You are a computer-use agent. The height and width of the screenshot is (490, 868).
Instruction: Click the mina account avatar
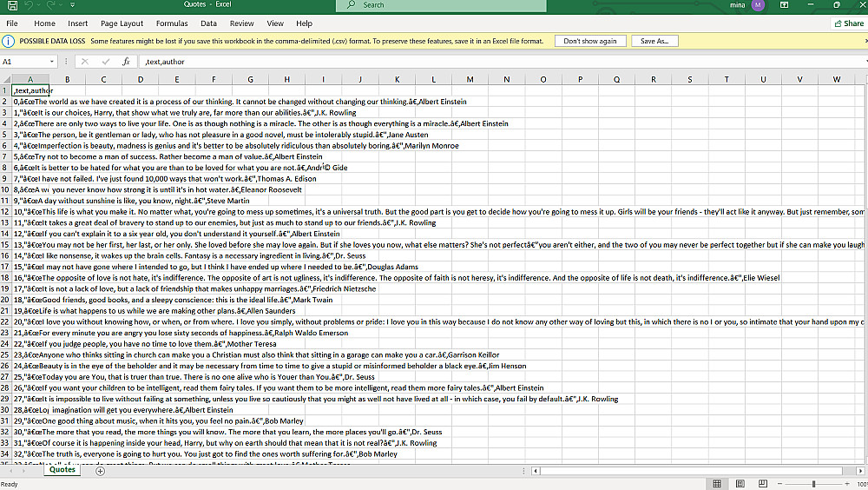click(x=758, y=5)
